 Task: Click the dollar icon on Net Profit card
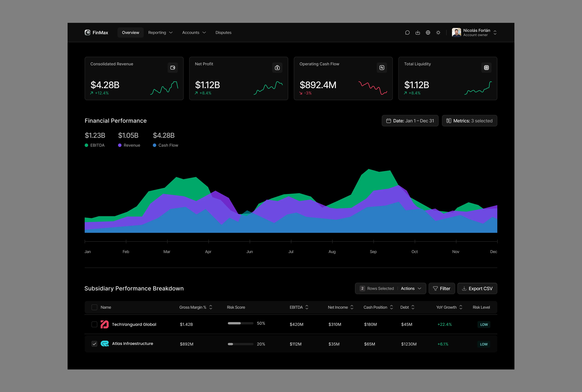click(x=277, y=67)
